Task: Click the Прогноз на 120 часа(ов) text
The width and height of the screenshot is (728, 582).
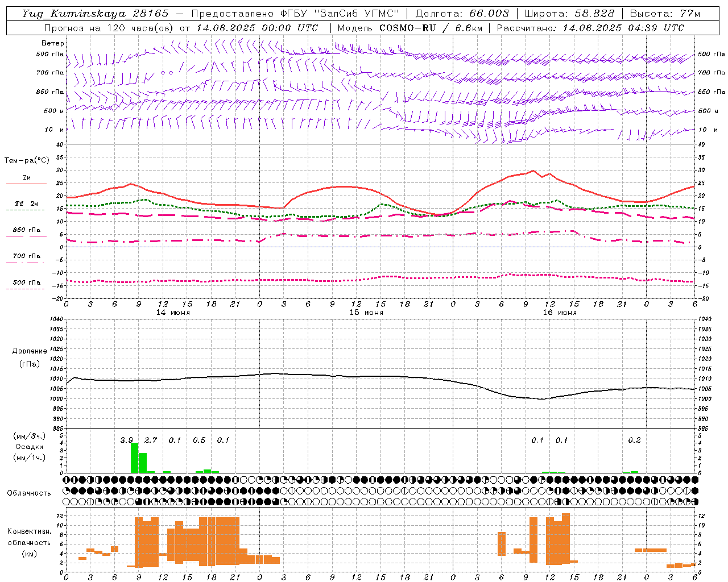Action: coord(109,28)
